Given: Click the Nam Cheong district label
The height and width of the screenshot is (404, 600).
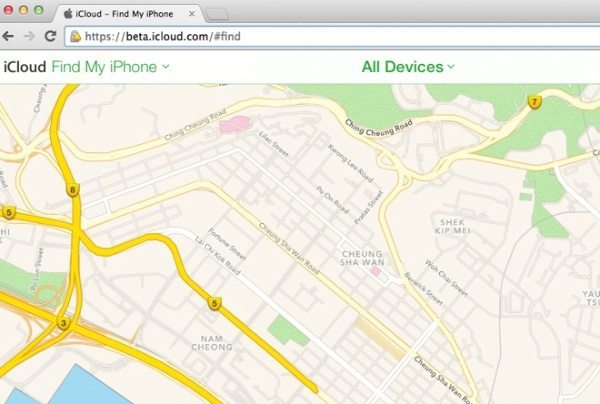Looking at the screenshot, I should [212, 343].
